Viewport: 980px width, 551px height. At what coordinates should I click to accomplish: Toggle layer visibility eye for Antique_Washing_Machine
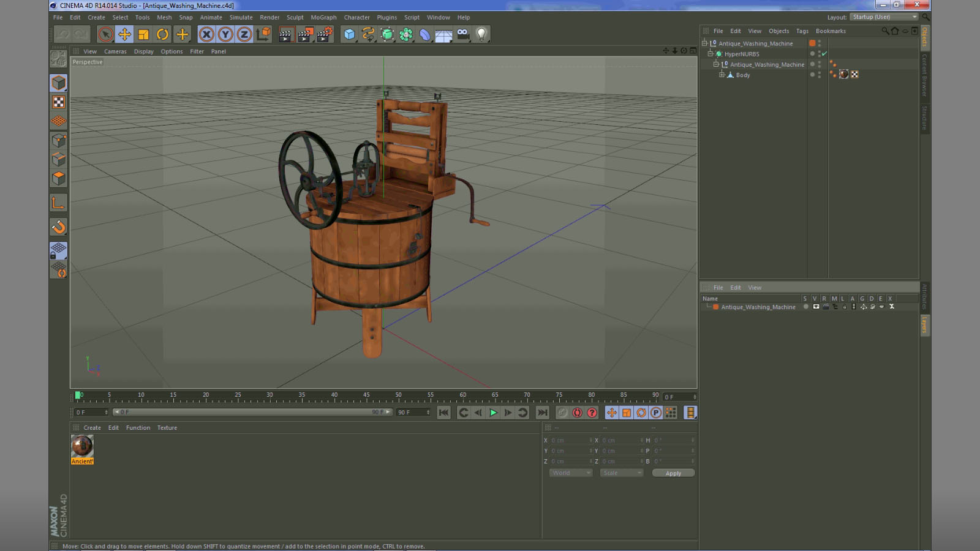click(816, 307)
